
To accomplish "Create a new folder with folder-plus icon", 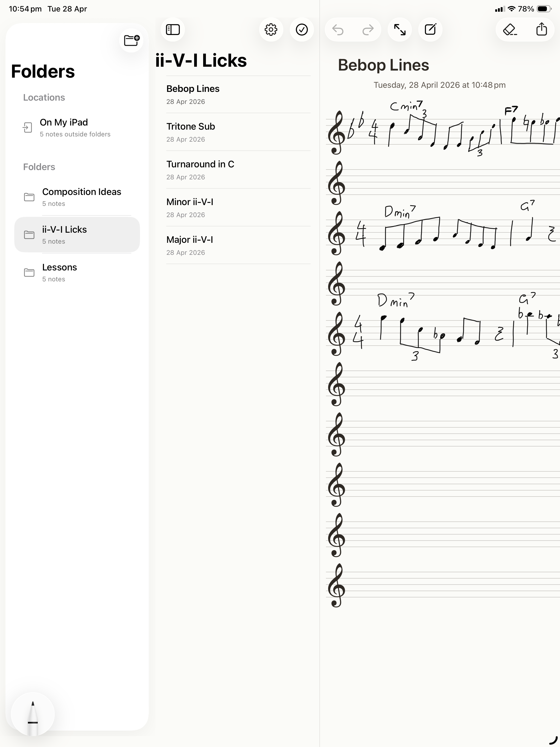I will [x=132, y=40].
